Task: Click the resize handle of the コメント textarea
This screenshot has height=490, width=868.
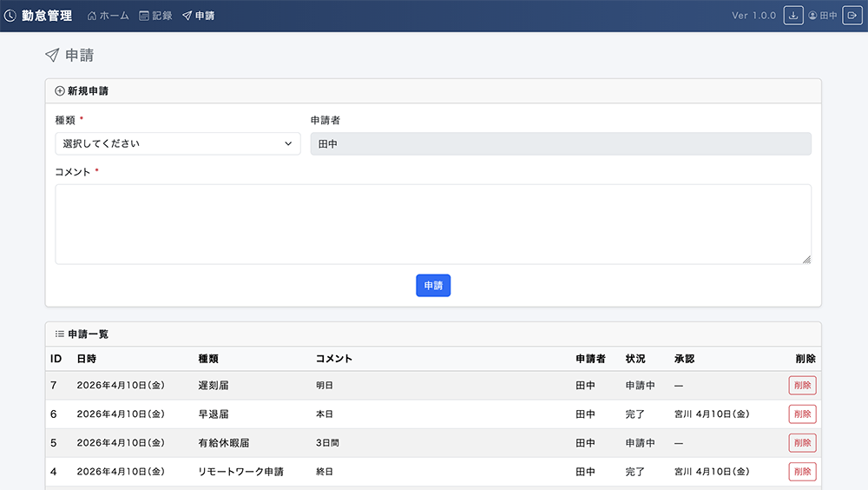Action: pos(806,259)
